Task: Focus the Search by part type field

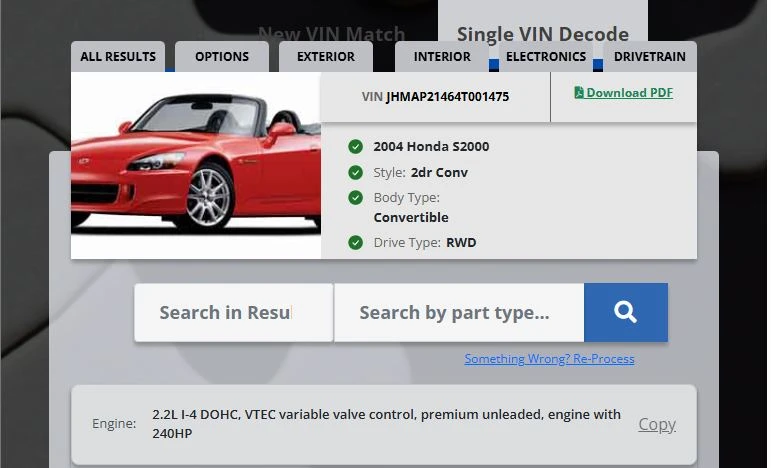Action: coord(459,312)
